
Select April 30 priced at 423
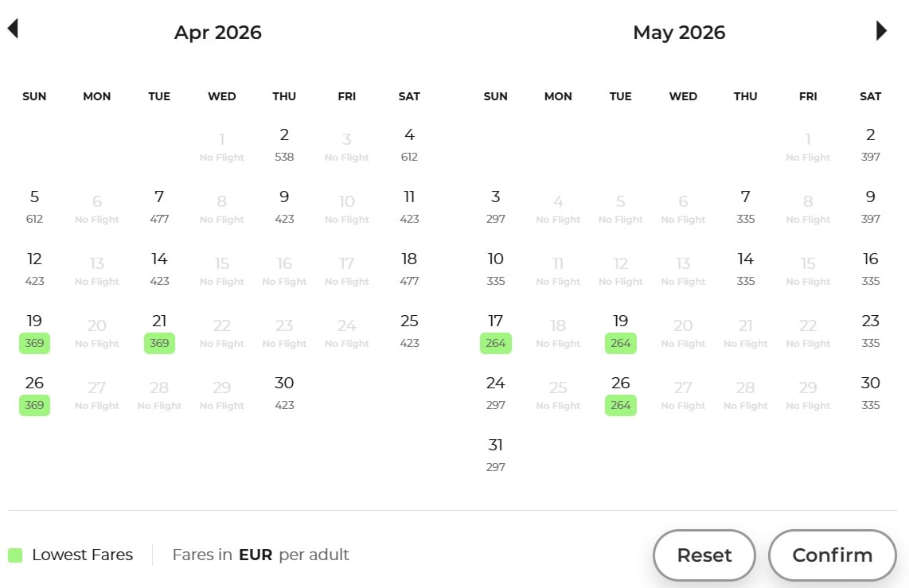[x=284, y=392]
